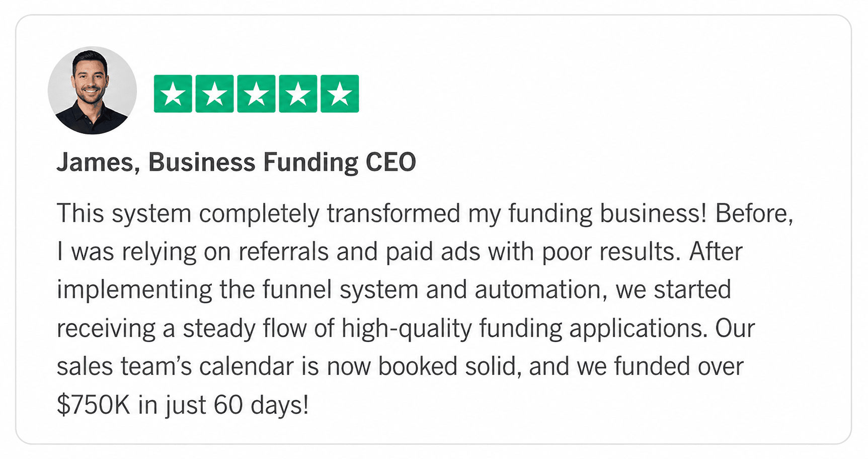Click the phrase "60 days!"

[261, 405]
